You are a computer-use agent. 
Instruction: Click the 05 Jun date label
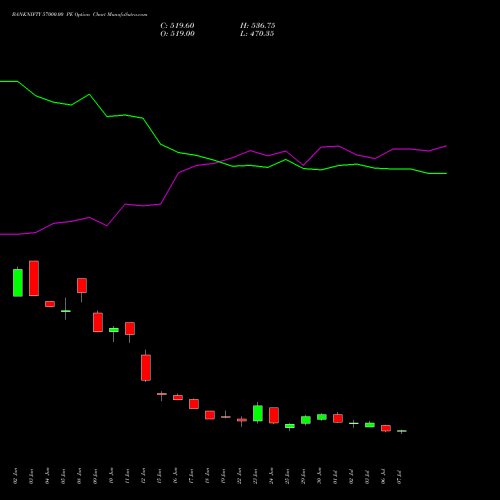(x=63, y=476)
